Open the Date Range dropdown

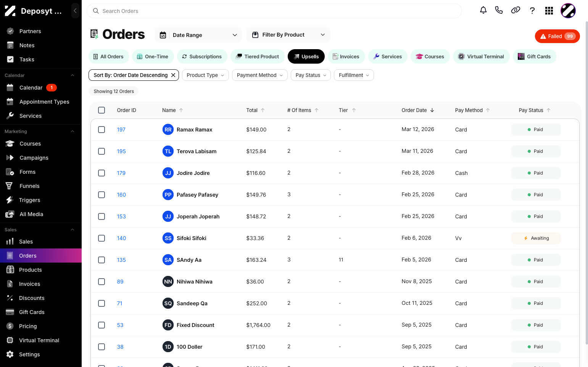point(198,35)
